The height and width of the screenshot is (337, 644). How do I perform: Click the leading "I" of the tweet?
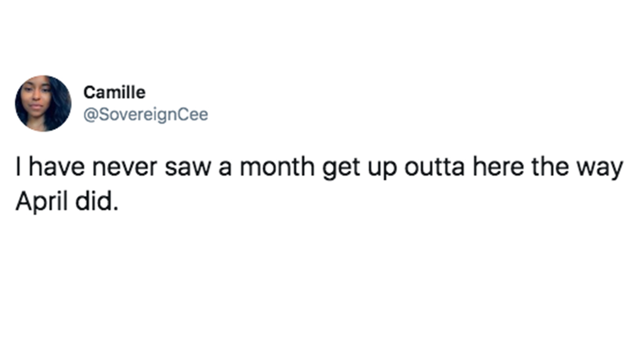tap(18, 170)
